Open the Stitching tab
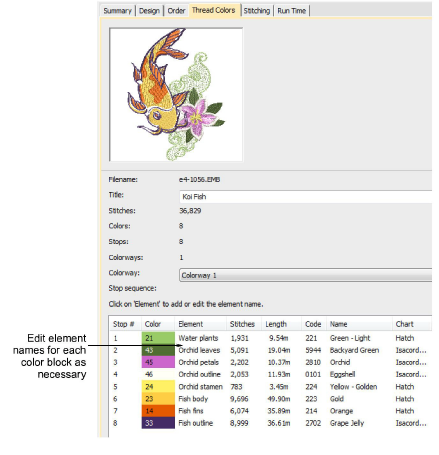The image size is (439, 455). pyautogui.click(x=257, y=11)
